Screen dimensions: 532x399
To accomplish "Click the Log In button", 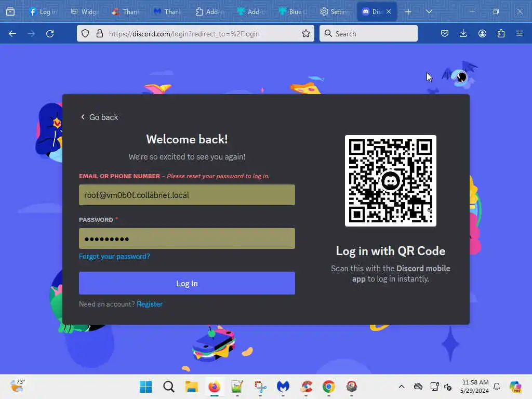I will pos(187,283).
